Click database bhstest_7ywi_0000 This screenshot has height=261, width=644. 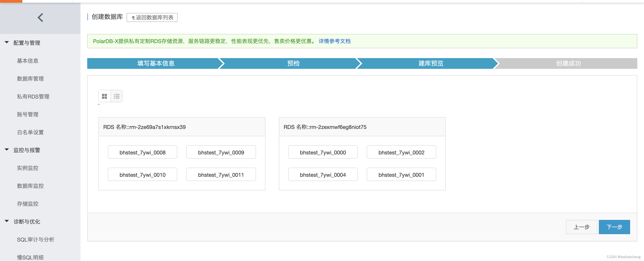coord(323,152)
